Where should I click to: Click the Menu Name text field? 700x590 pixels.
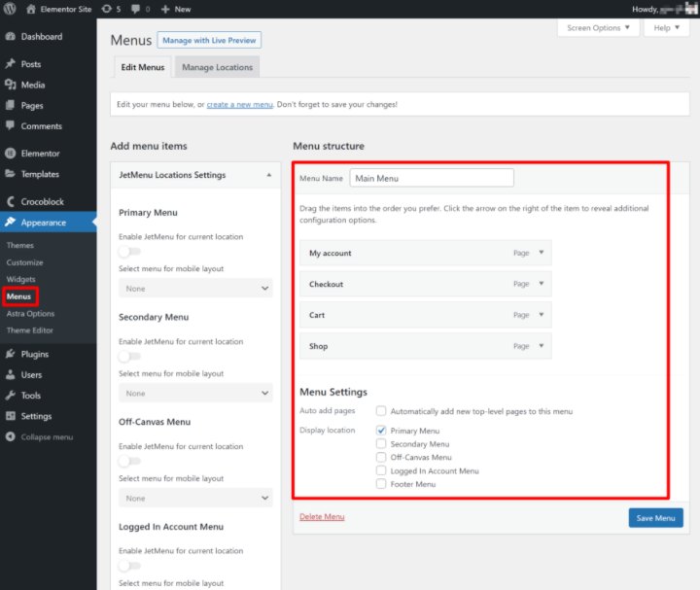(x=431, y=178)
